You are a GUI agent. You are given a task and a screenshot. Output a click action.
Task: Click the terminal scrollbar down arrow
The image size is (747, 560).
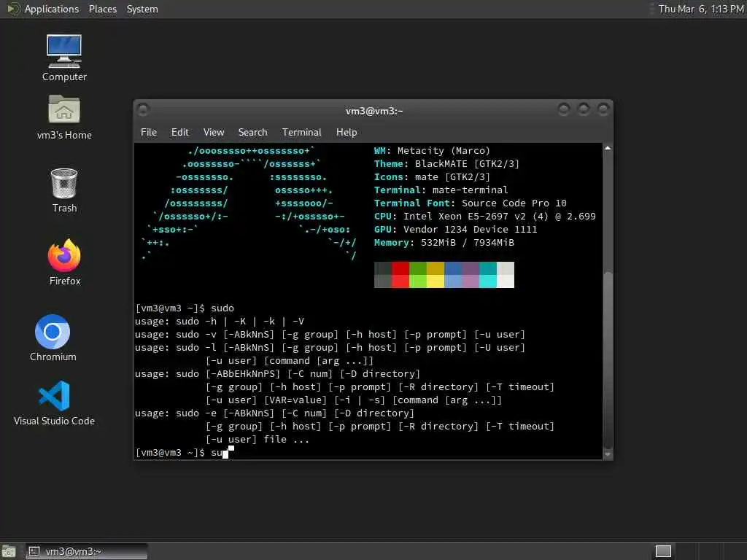(x=608, y=455)
